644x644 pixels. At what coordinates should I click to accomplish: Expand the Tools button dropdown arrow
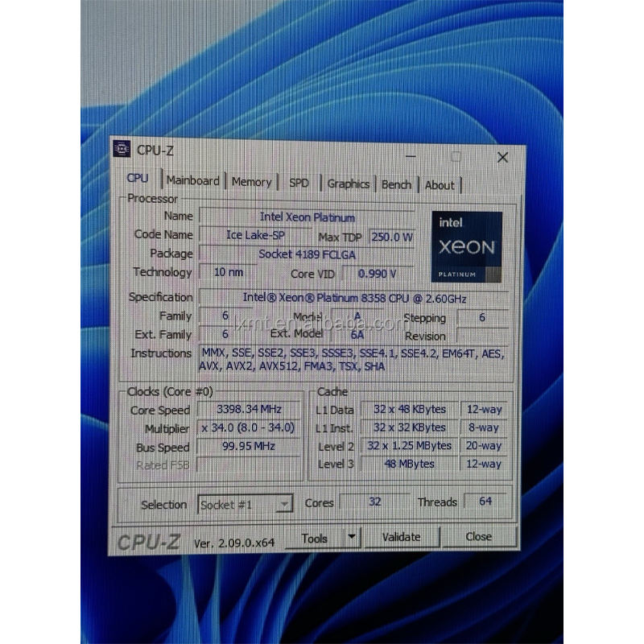coord(352,537)
